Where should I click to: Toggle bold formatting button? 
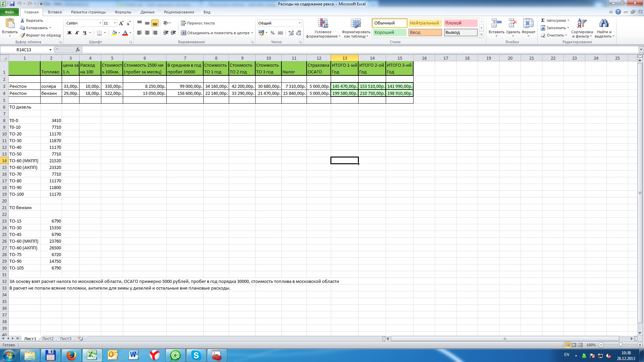tap(69, 33)
